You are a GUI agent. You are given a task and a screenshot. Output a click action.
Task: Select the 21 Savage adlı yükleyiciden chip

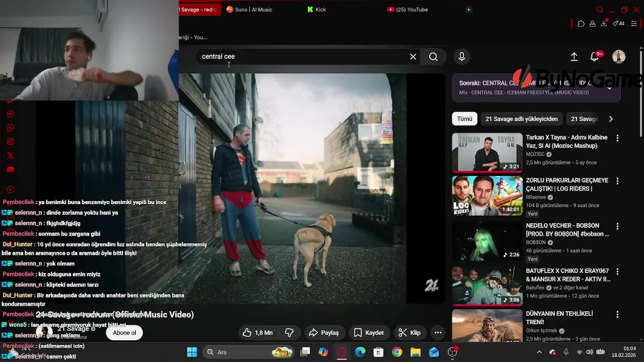521,119
